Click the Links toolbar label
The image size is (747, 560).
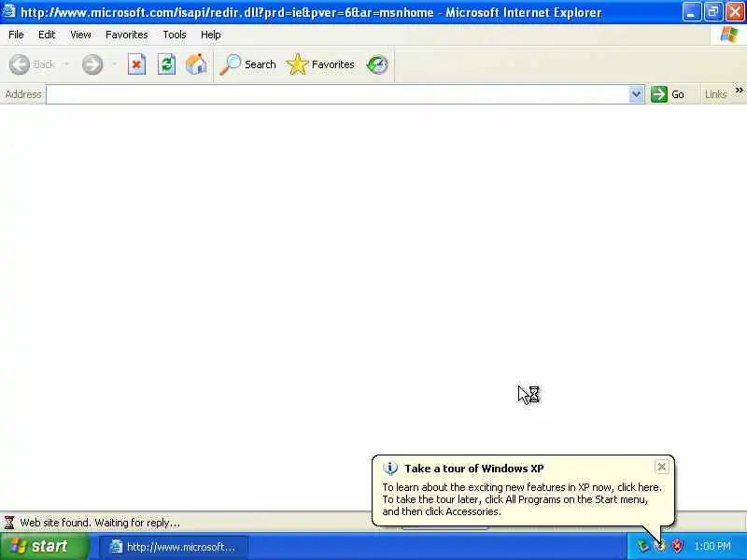(x=715, y=94)
